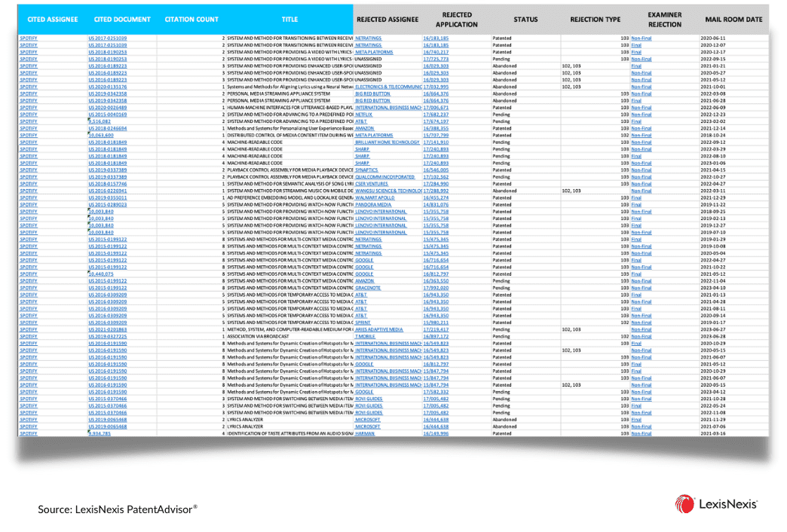Click the WALMART APOLLO link
Screen dimensions: 787x532
click(375, 197)
